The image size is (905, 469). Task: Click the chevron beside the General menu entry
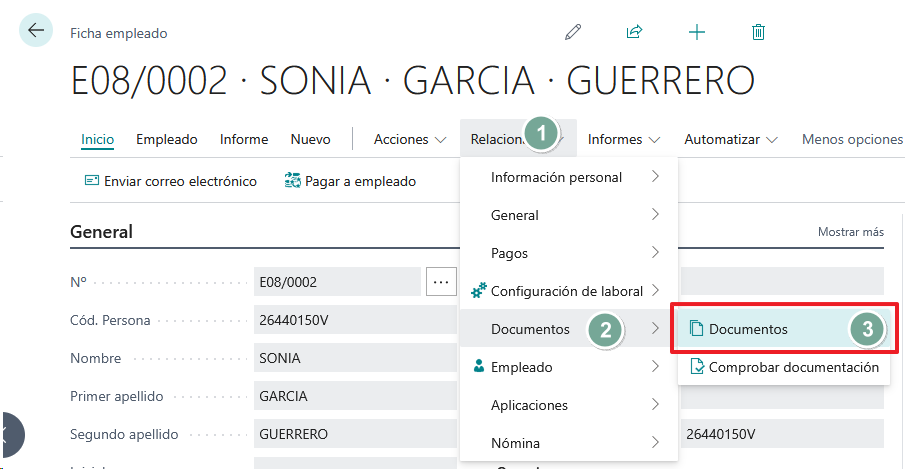(655, 215)
